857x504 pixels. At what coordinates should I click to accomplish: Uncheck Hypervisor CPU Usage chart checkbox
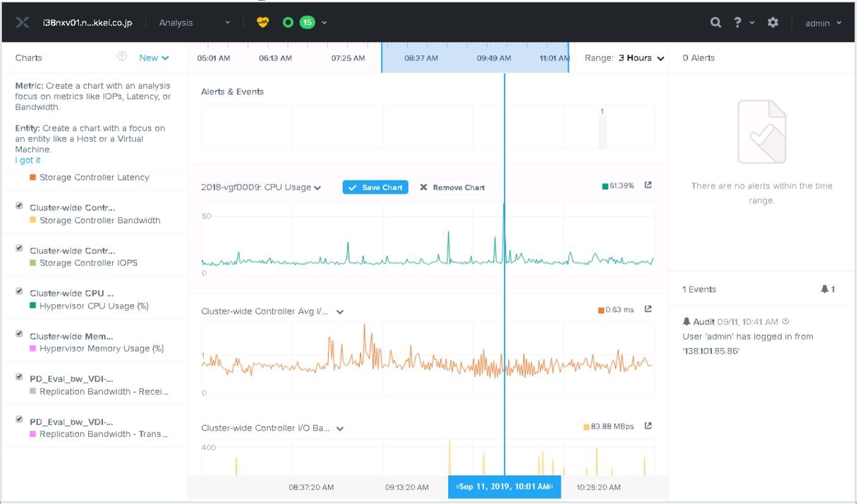pyautogui.click(x=19, y=291)
